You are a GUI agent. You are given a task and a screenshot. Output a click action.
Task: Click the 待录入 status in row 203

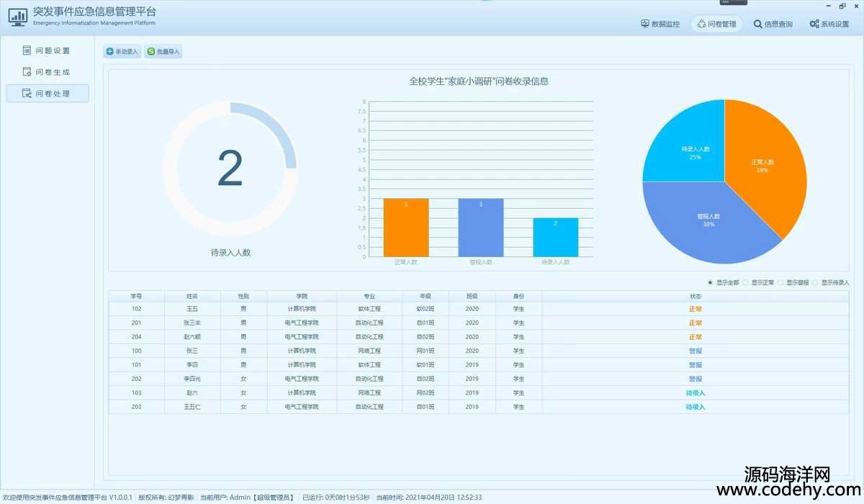click(696, 408)
